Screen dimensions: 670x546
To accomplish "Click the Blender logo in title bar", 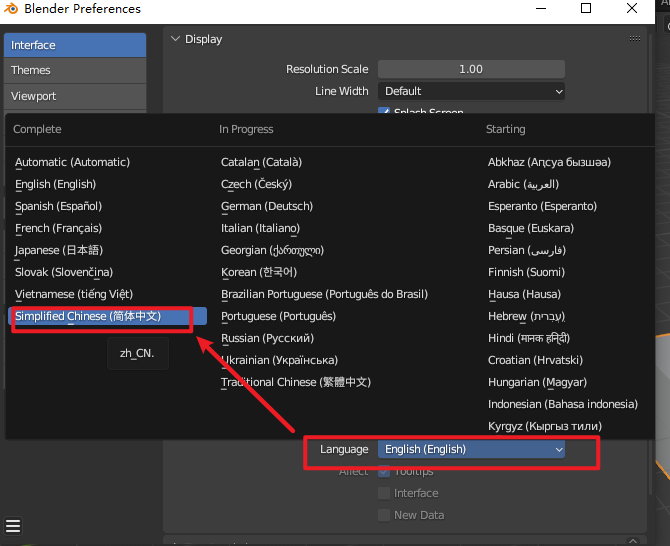I will pyautogui.click(x=11, y=9).
